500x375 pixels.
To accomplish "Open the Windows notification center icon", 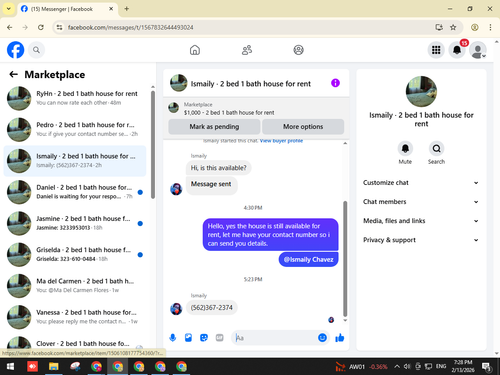I will click(x=487, y=367).
